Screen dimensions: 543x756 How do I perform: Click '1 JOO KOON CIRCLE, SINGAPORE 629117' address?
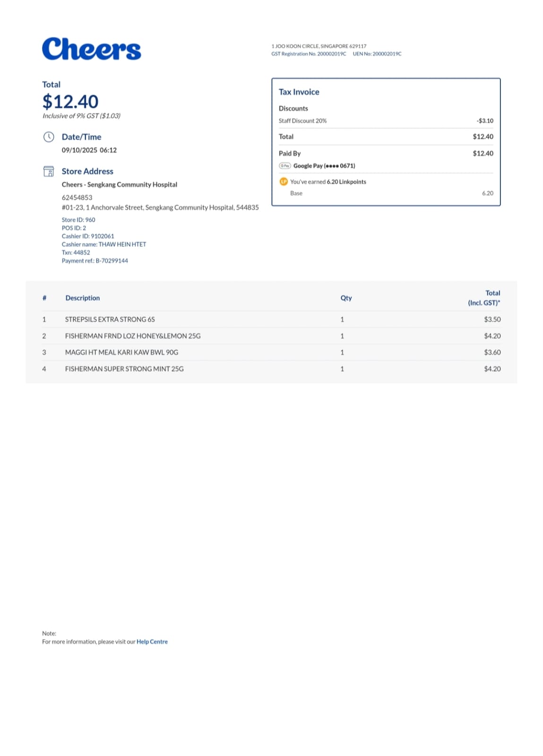pos(319,46)
